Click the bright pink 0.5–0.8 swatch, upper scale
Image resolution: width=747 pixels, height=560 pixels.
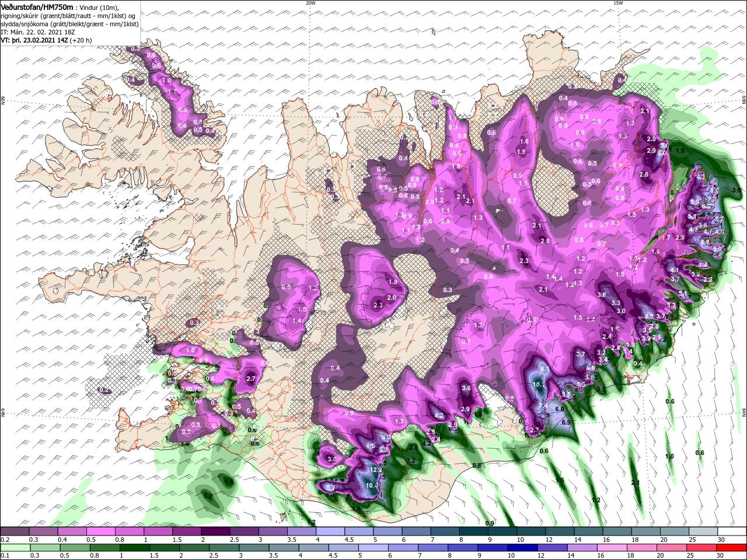click(x=100, y=531)
